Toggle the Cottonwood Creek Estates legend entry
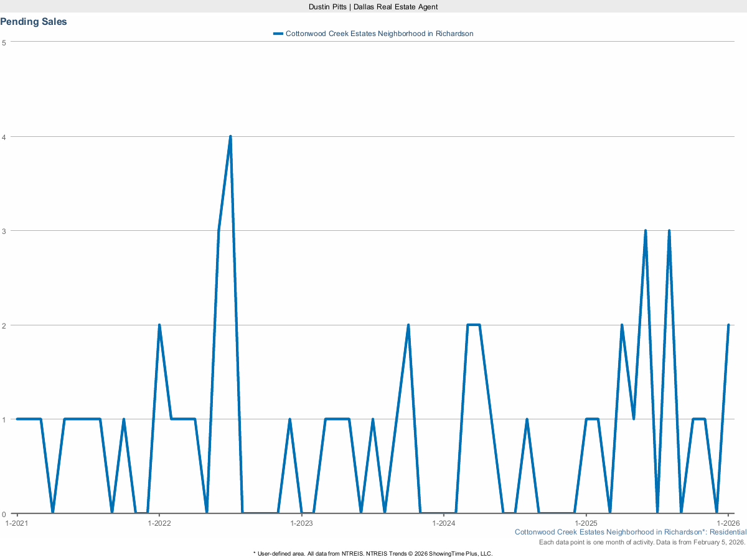This screenshot has height=560, width=747. [x=379, y=34]
